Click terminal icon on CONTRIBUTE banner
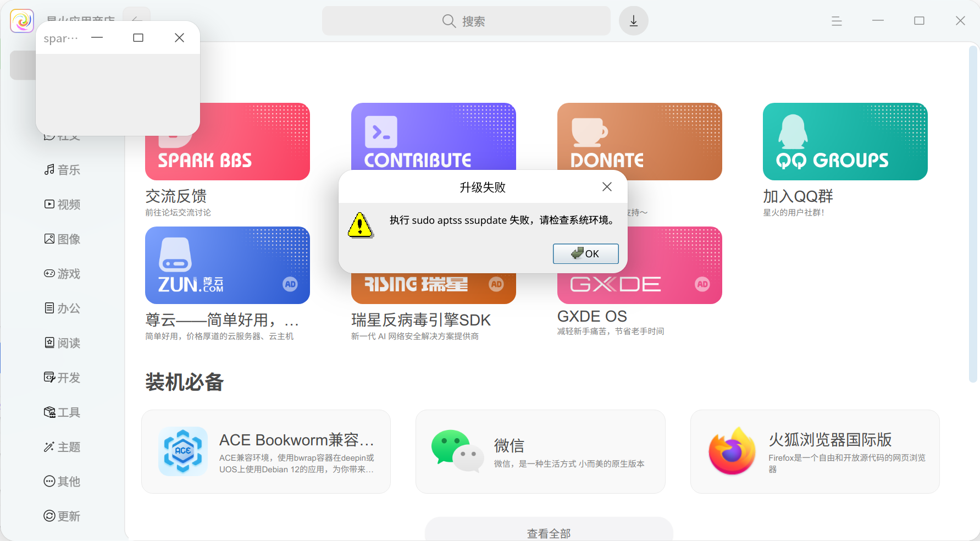The height and width of the screenshot is (541, 980). point(381,132)
